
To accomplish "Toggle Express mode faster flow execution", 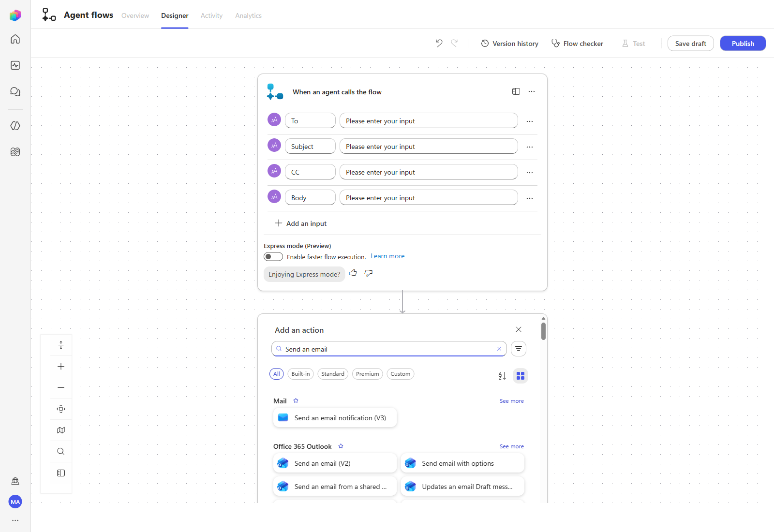I will pyautogui.click(x=273, y=256).
